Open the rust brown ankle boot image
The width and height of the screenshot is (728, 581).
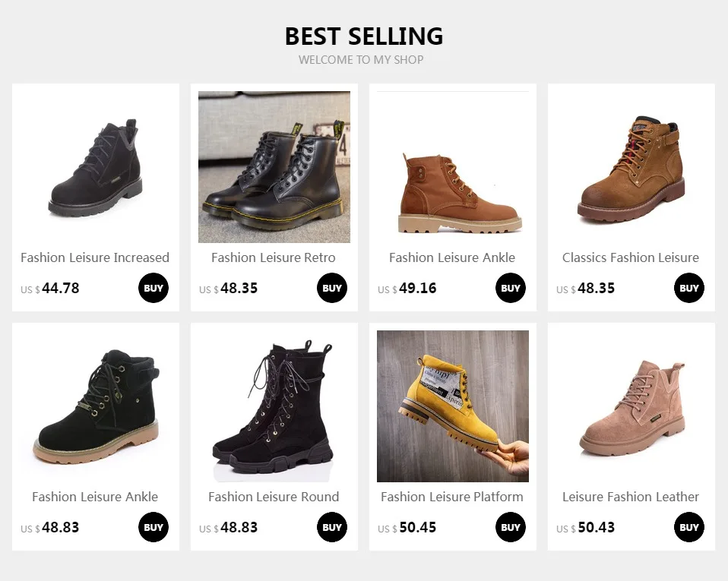point(453,167)
